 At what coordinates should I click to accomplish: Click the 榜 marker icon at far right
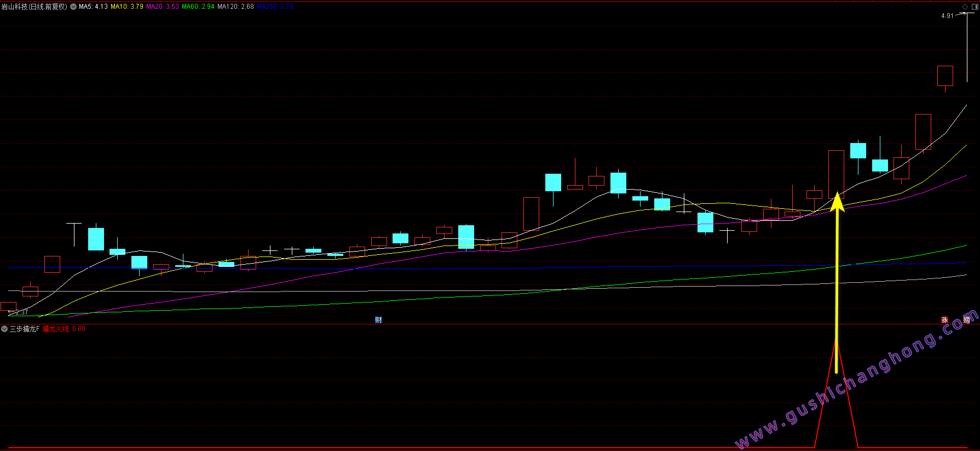tap(967, 319)
